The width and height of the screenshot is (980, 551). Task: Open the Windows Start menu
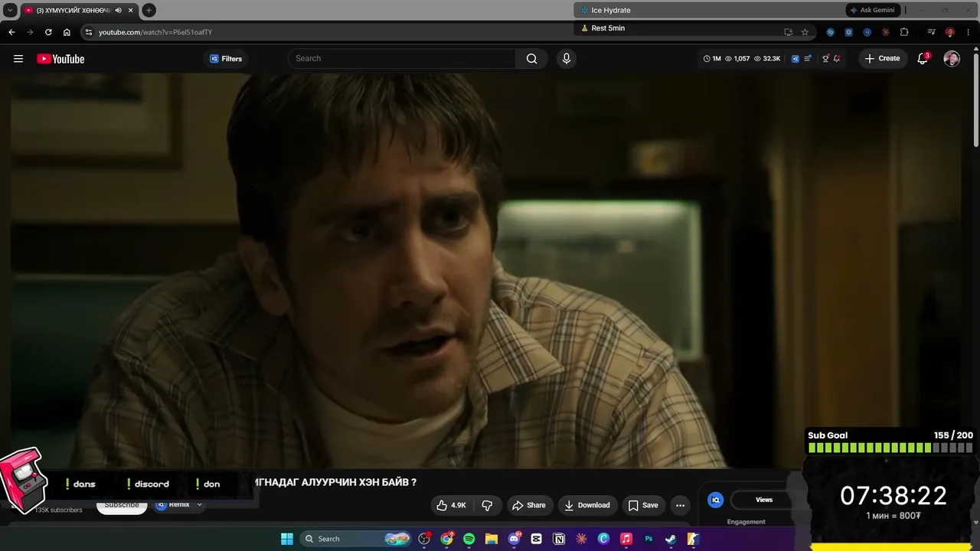[x=287, y=539]
